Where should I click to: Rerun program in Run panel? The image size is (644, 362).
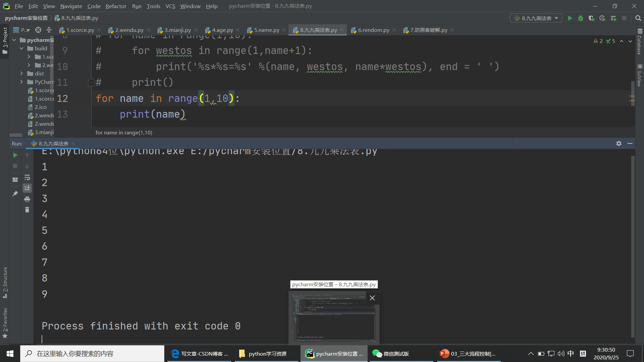point(15,155)
